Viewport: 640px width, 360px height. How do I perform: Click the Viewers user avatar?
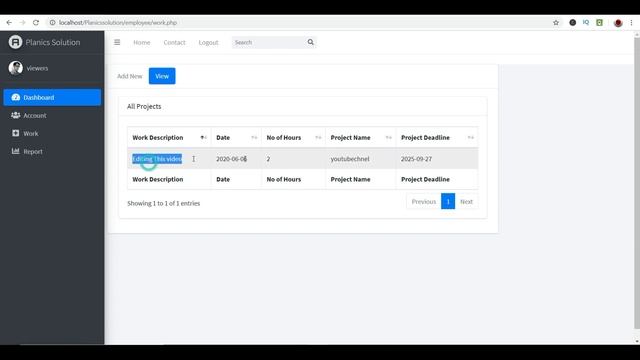16,68
